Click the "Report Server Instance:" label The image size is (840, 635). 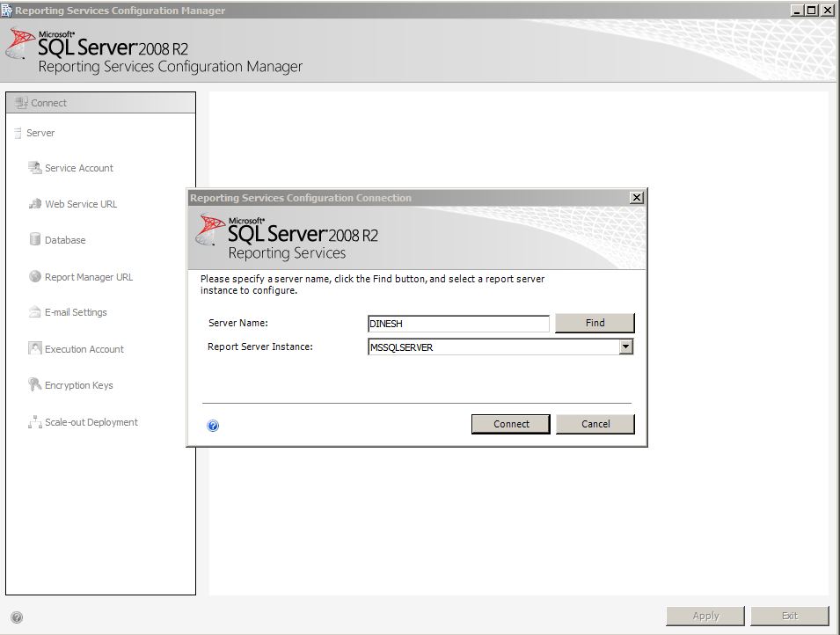pos(259,347)
